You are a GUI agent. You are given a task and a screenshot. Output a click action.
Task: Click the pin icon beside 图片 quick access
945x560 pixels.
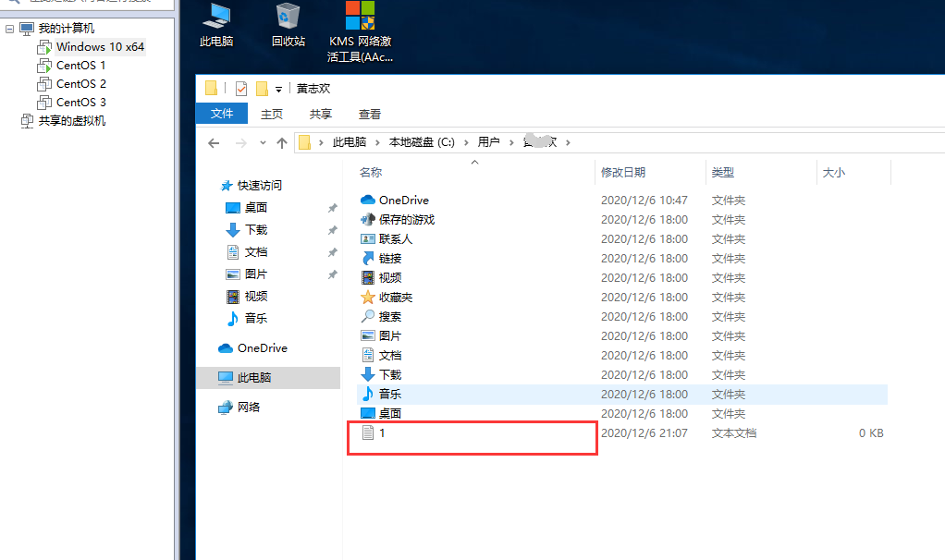click(x=332, y=275)
